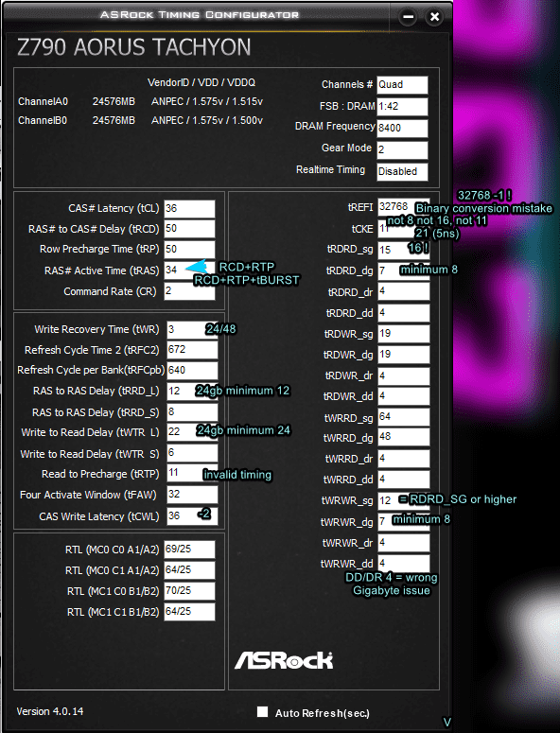Screen dimensions: 560x733
Task: Click the Gear Mode value field
Action: click(402, 150)
